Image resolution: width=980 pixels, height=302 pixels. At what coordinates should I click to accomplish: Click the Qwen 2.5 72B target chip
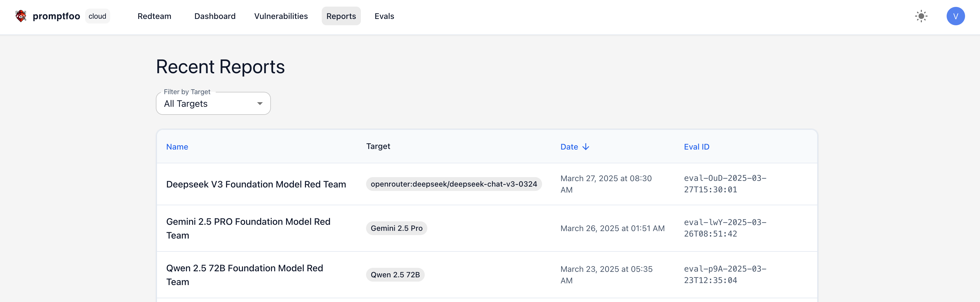395,275
